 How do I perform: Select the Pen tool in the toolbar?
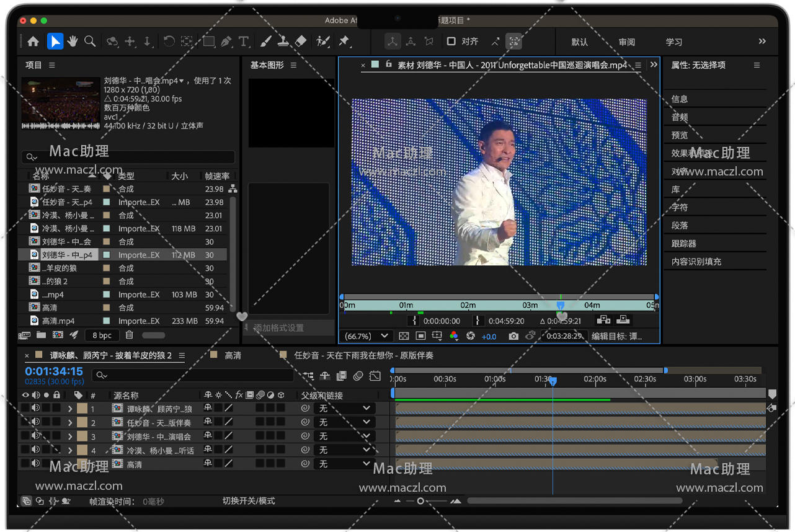click(226, 42)
